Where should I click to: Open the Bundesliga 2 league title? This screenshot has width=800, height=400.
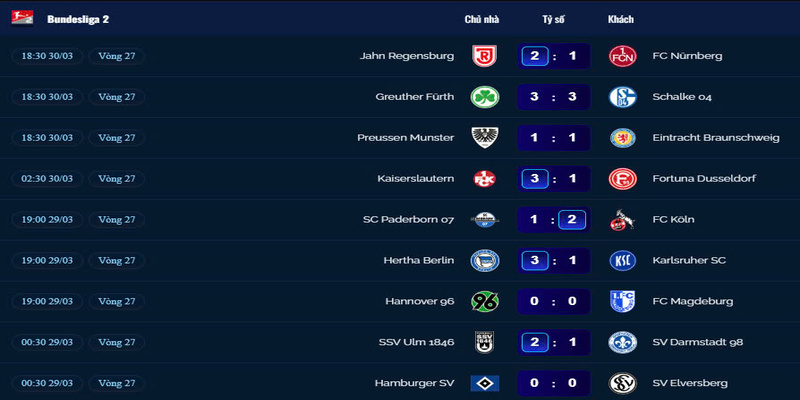click(78, 19)
